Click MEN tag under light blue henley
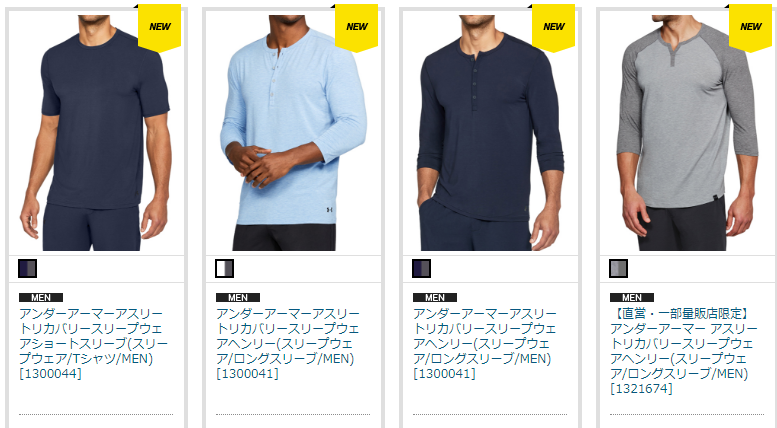The image size is (777, 428). pos(238,297)
